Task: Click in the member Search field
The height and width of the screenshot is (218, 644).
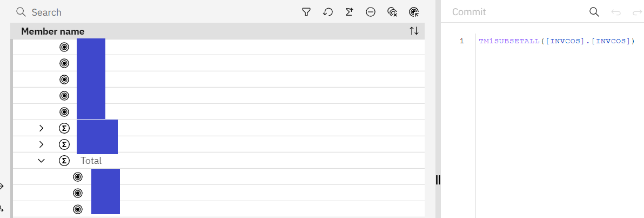Action: point(162,12)
